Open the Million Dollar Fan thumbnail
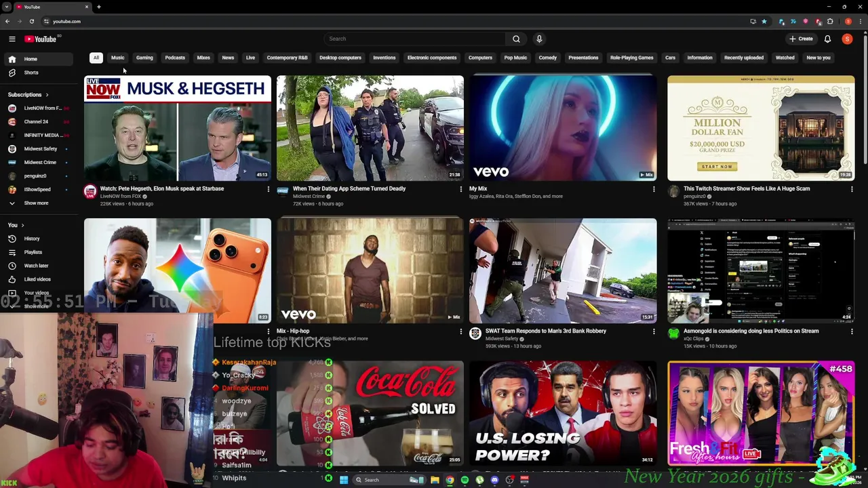This screenshot has width=868, height=488. 761,128
